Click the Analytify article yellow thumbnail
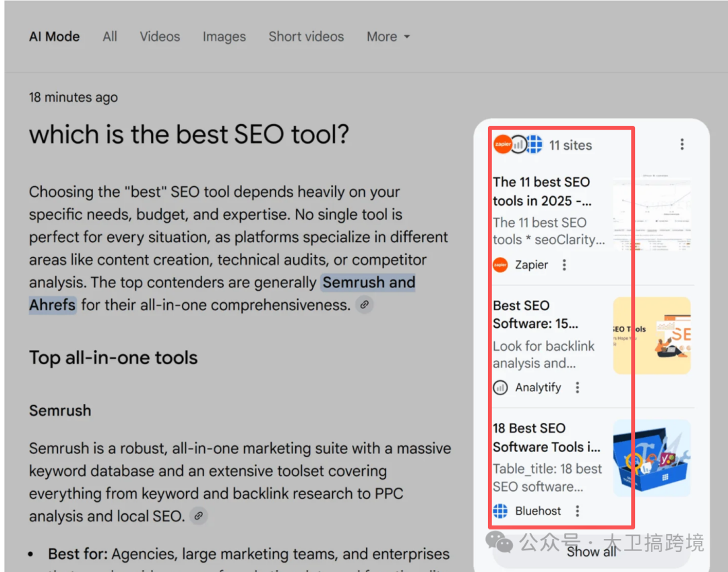This screenshot has width=728, height=572. 652,335
